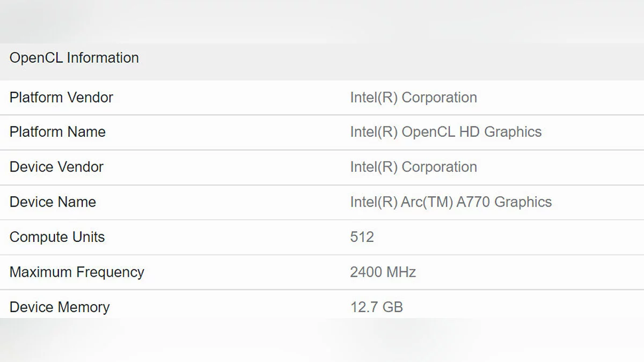Click Arc(TM) in the Device Name value

click(x=426, y=202)
